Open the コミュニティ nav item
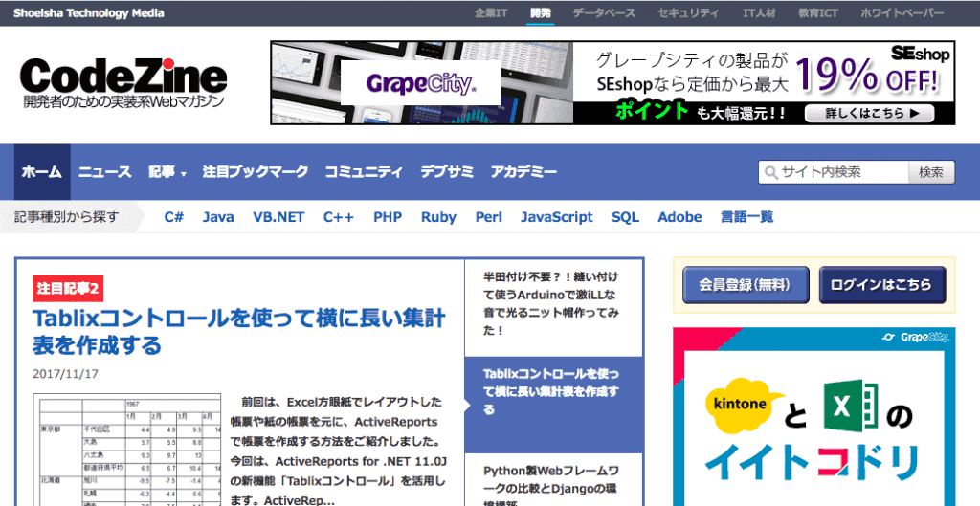This screenshot has height=506, width=980. 364,172
